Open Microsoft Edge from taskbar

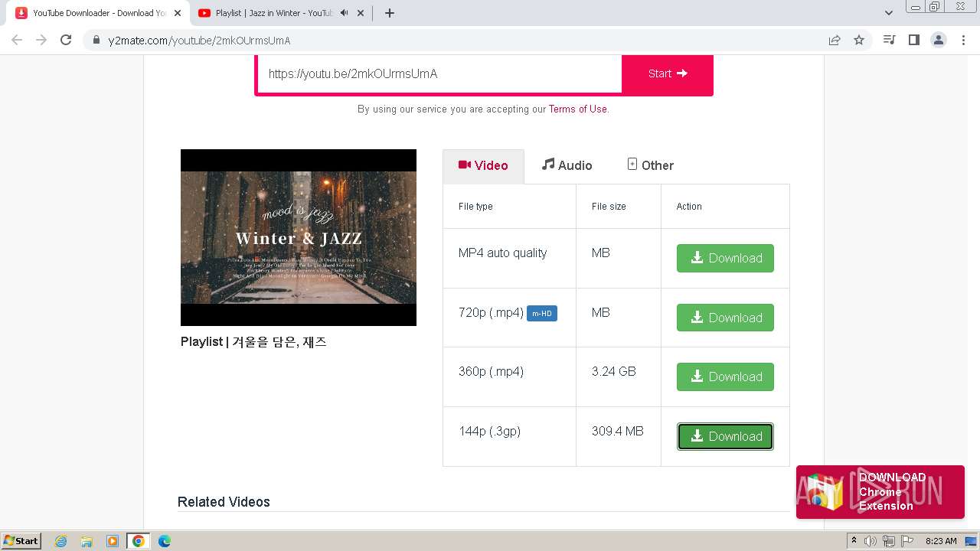point(165,541)
